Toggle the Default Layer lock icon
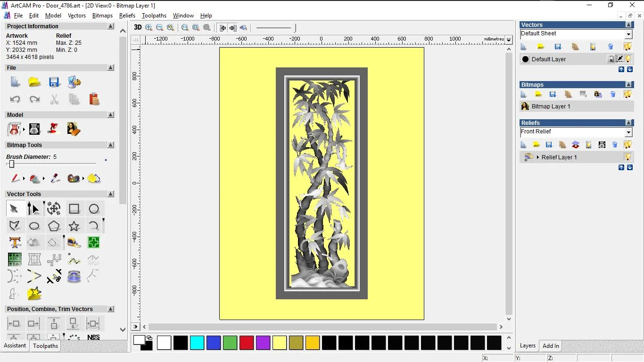 (x=611, y=59)
